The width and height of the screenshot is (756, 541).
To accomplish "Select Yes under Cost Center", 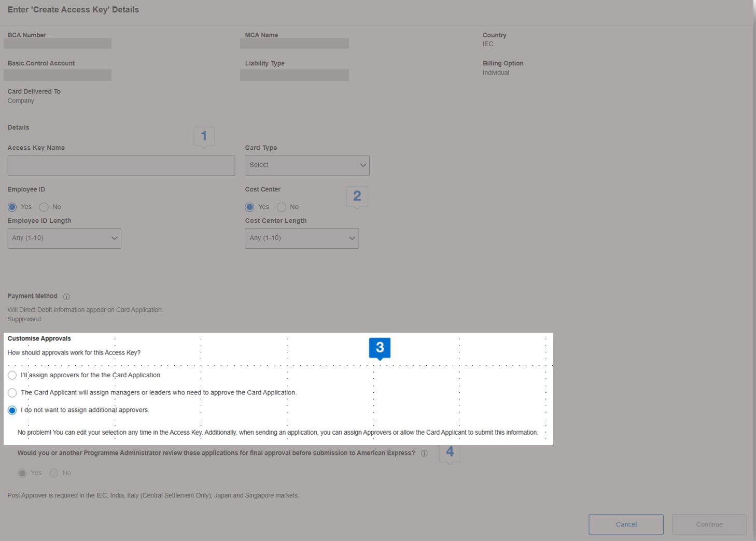I will click(250, 207).
